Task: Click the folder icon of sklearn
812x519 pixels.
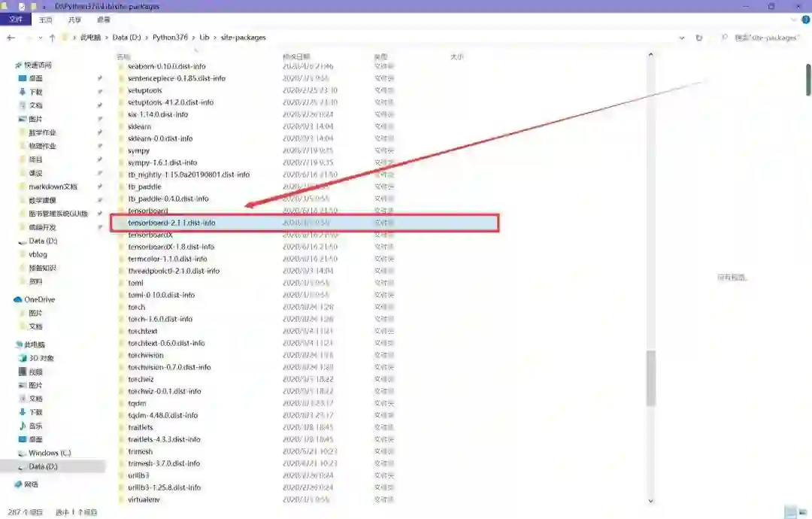Action: [122, 126]
